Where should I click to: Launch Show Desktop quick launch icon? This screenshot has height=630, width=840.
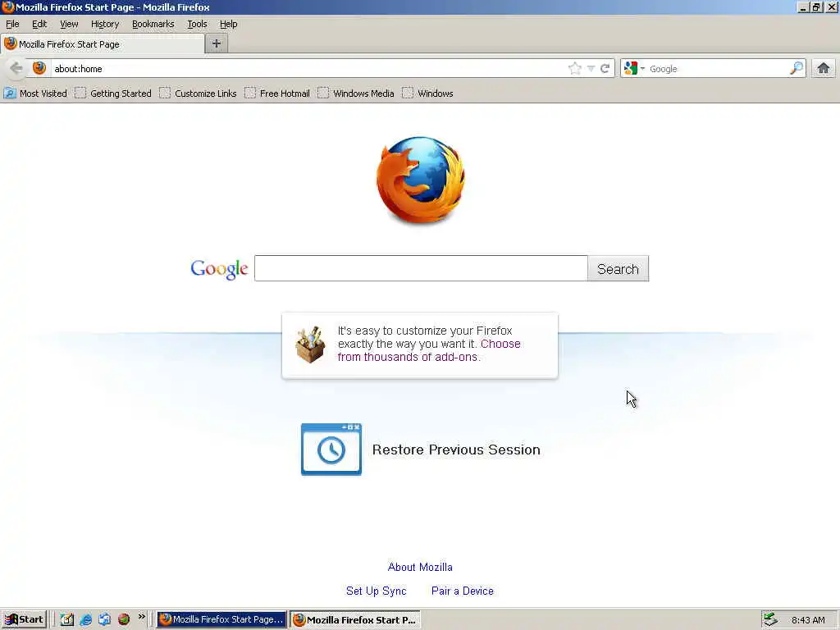pos(66,619)
